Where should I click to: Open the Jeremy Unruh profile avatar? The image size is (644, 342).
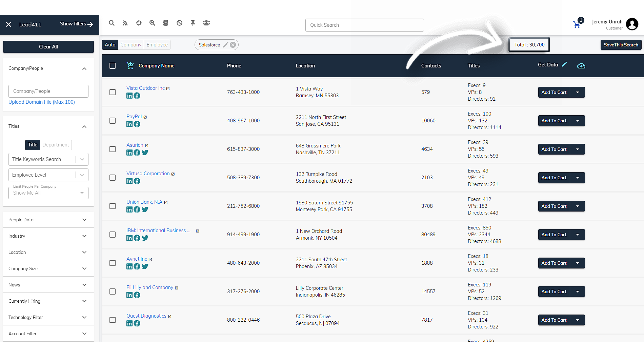coord(632,24)
